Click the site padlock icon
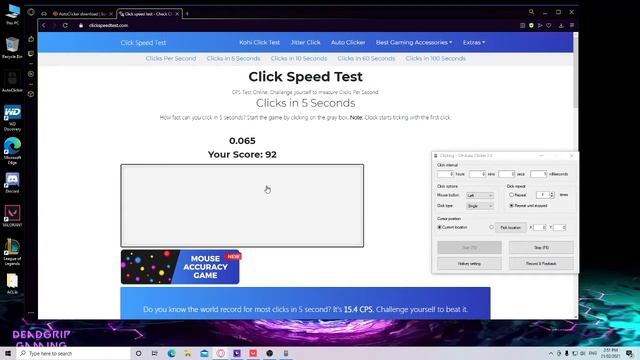640x360 pixels. click(81, 25)
